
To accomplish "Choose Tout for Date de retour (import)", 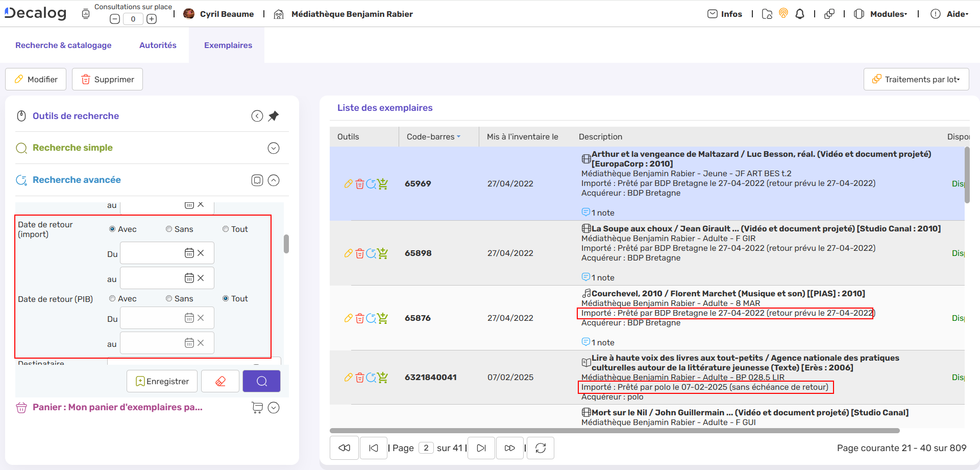I will pos(225,229).
